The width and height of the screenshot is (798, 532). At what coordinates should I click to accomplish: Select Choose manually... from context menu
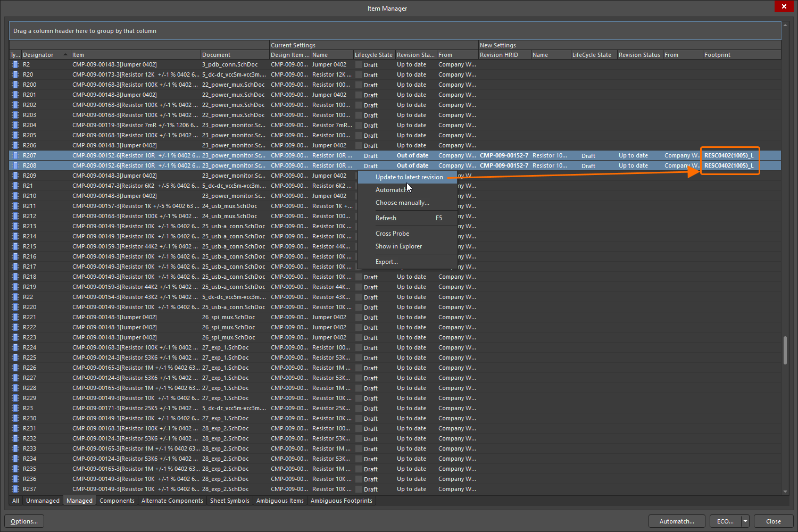pos(402,203)
